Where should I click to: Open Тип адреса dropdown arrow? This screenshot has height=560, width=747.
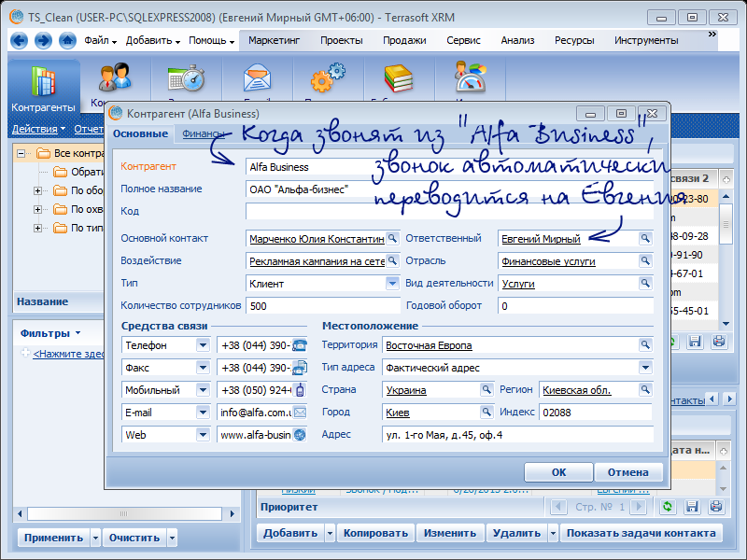pyautogui.click(x=645, y=367)
